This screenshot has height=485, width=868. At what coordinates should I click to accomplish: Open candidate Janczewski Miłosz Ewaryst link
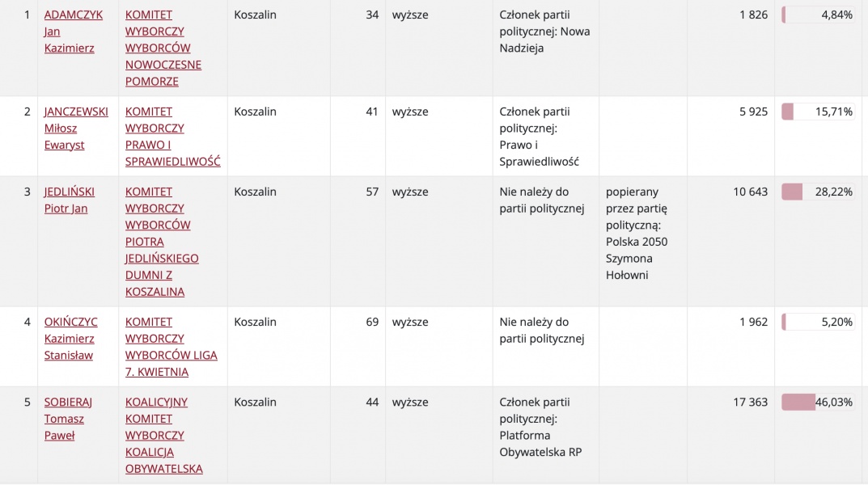(75, 129)
